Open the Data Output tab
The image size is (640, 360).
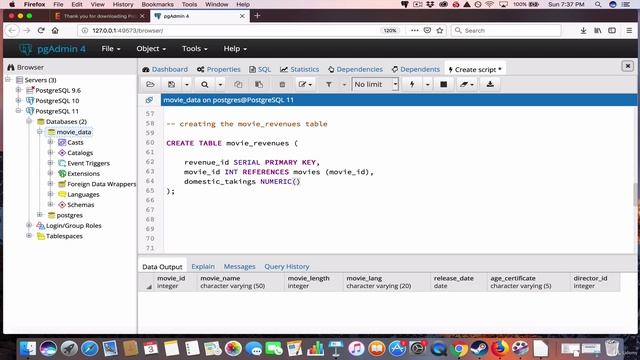click(162, 267)
